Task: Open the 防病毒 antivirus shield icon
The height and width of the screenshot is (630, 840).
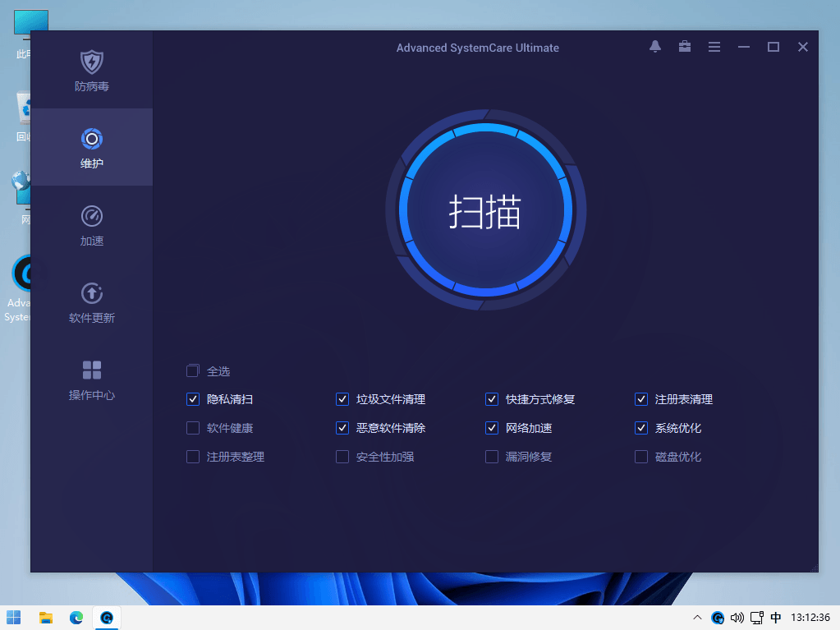Action: coord(92,62)
